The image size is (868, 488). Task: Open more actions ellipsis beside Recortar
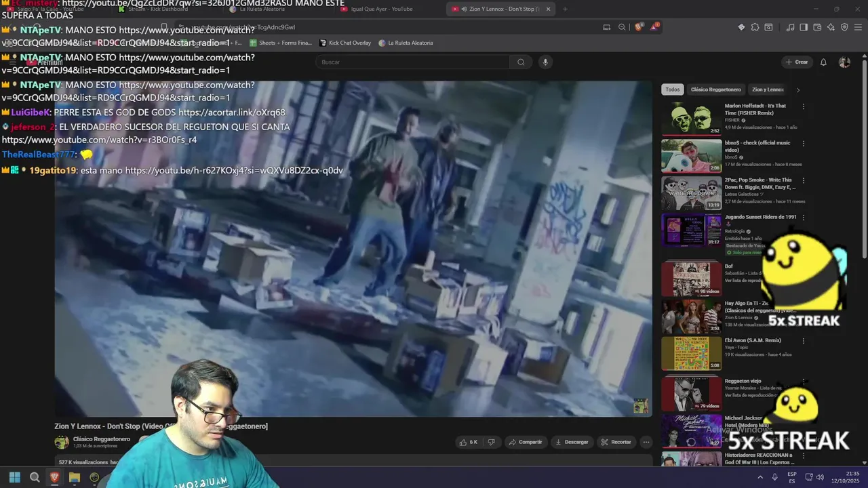click(x=646, y=442)
